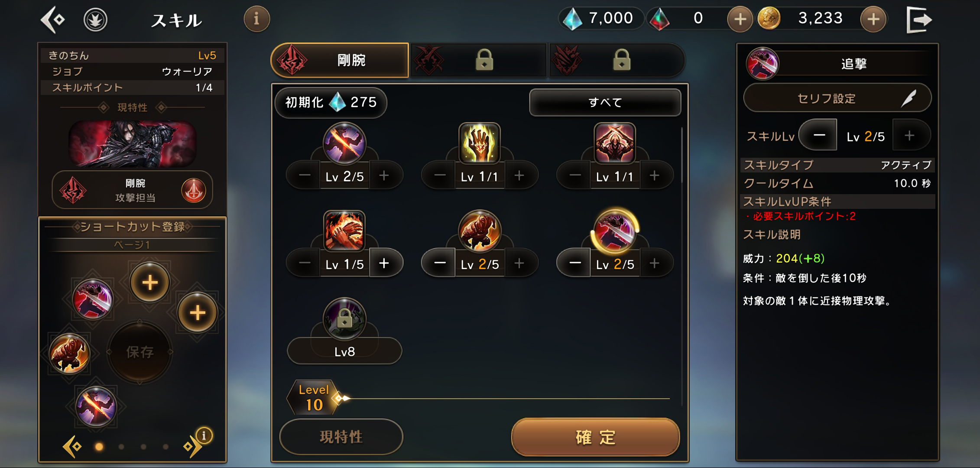This screenshot has height=468, width=980.
Task: Switch to the 剛腕 tab
Action: coord(340,60)
